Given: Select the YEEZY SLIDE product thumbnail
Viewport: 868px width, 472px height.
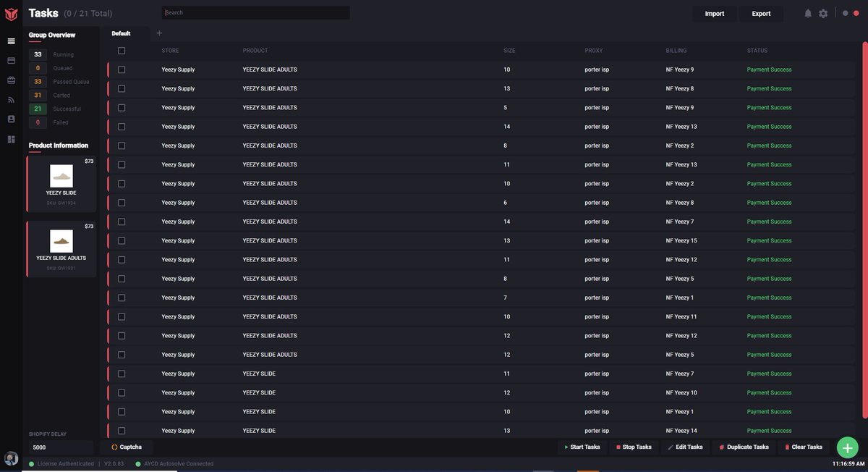Looking at the screenshot, I should pos(61,176).
